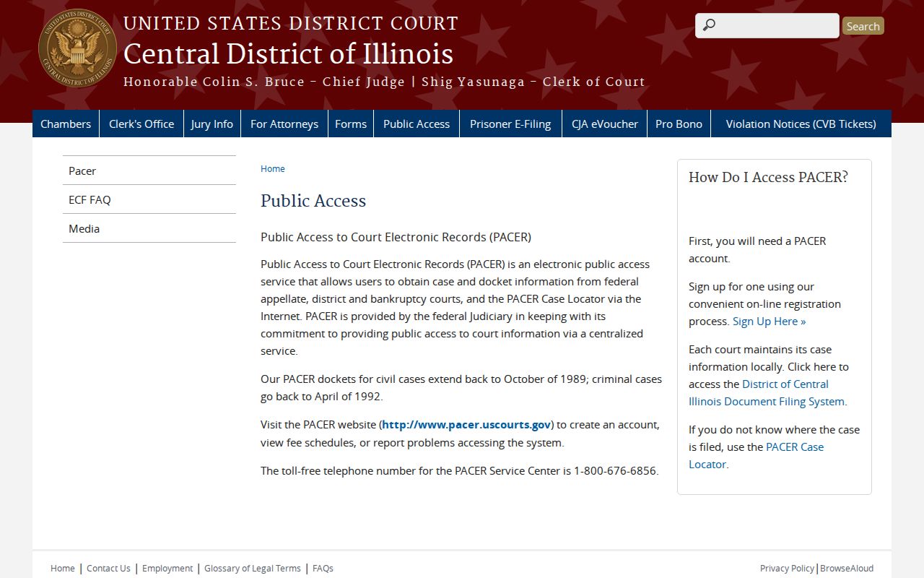This screenshot has width=924, height=578.
Task: Focus the site search text field
Action: pos(767,25)
